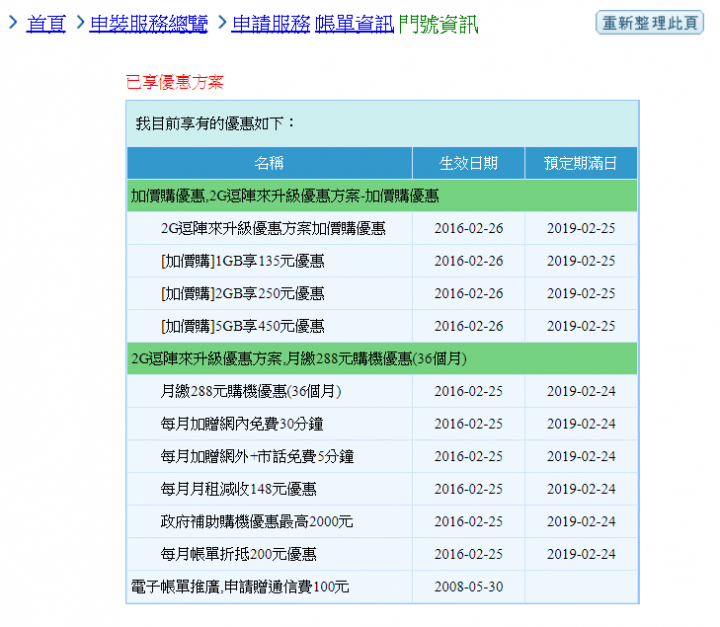The height and width of the screenshot is (627, 720).
Task: Click the 生效日期 column header
Action: click(468, 163)
